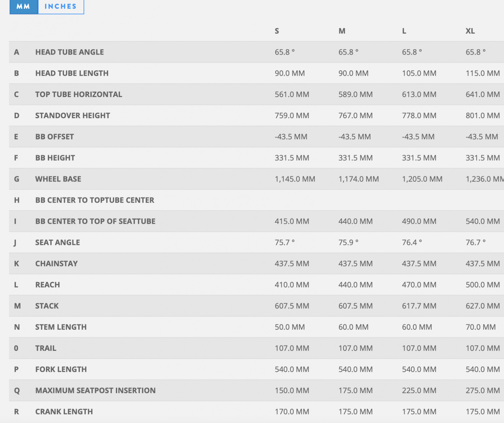The width and height of the screenshot is (504, 423).
Task: Click the SEAT ANGLE row label
Action: pos(58,242)
